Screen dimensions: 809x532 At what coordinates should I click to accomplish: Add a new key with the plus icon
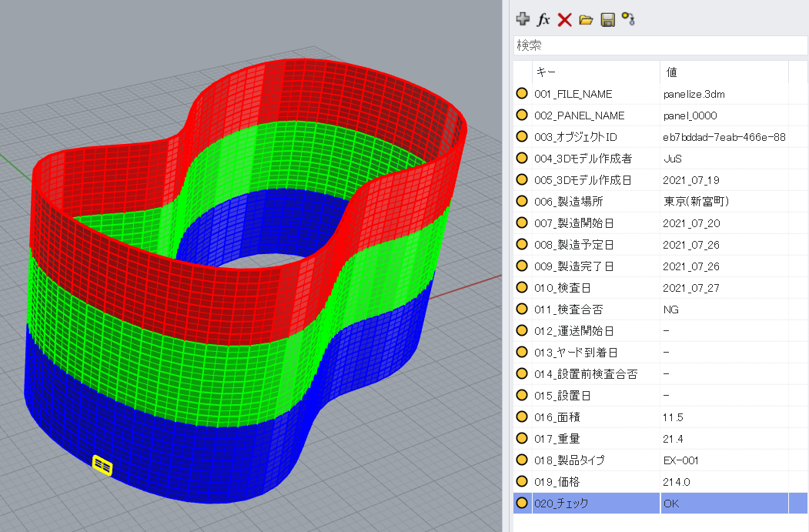(x=523, y=19)
